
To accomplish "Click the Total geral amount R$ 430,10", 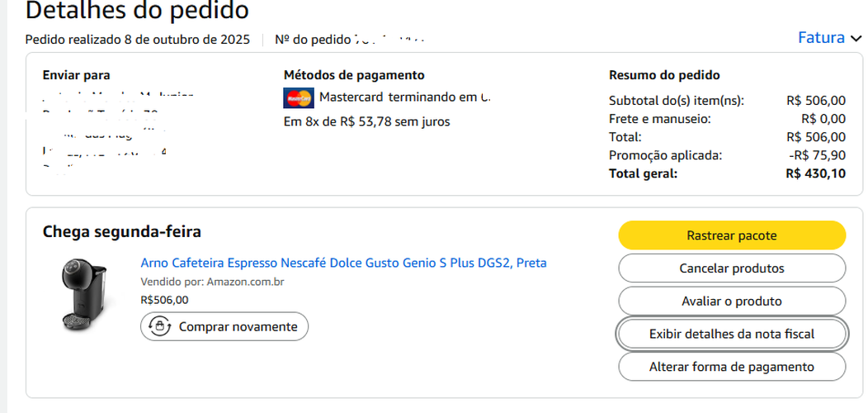I will pyautogui.click(x=815, y=173).
